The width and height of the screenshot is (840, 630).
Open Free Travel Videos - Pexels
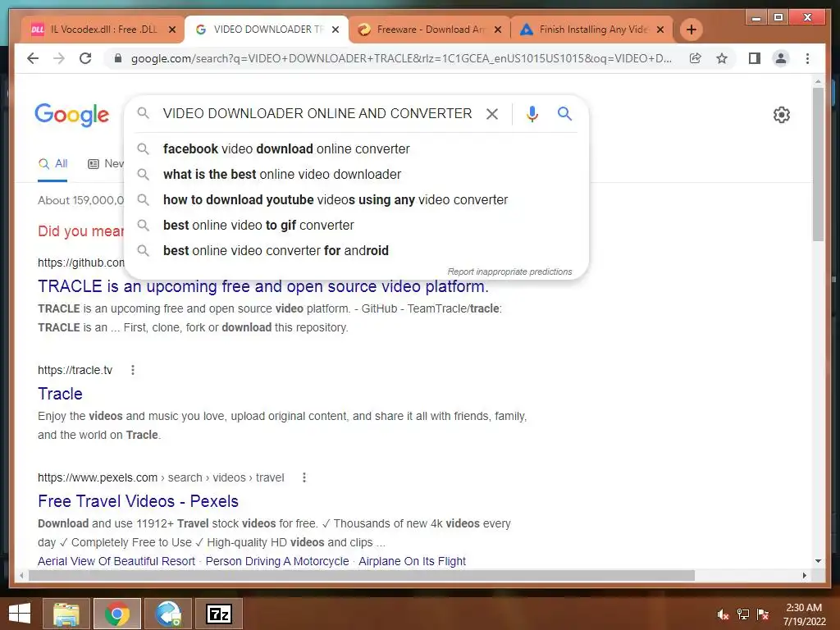click(138, 501)
